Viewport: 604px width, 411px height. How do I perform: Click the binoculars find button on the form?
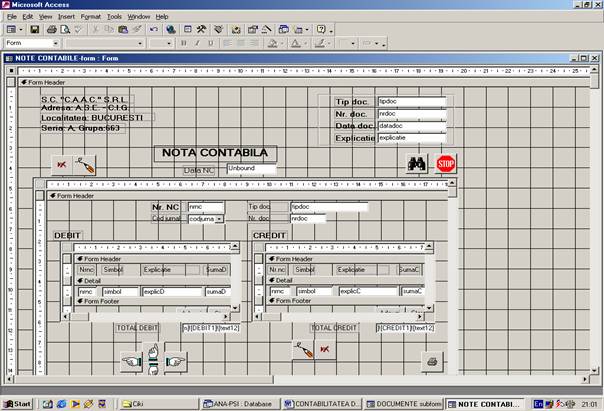[417, 164]
